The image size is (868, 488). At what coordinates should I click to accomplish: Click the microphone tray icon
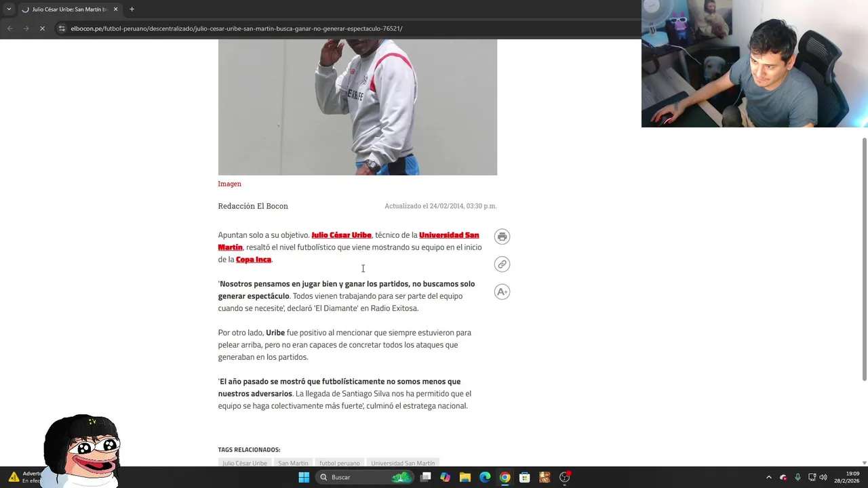(797, 477)
